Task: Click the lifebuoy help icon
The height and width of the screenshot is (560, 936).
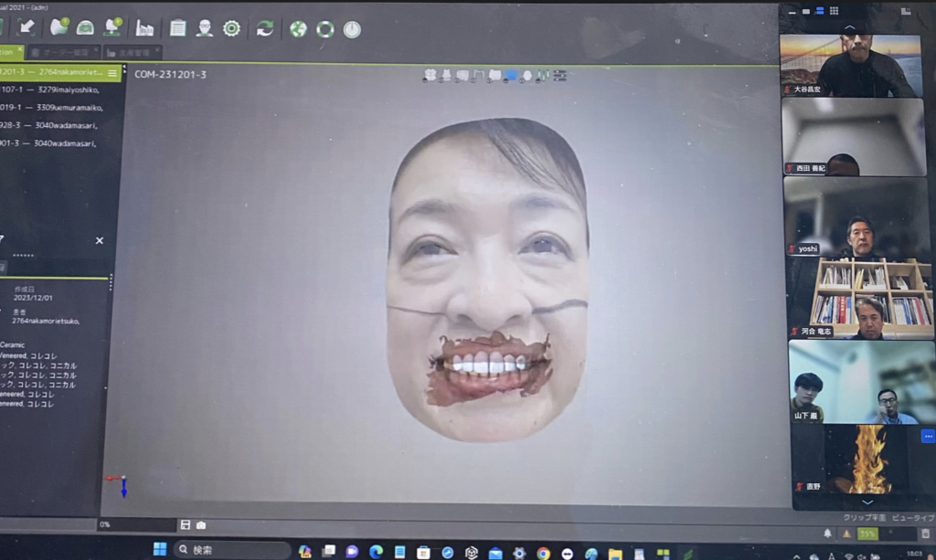Action: click(324, 29)
